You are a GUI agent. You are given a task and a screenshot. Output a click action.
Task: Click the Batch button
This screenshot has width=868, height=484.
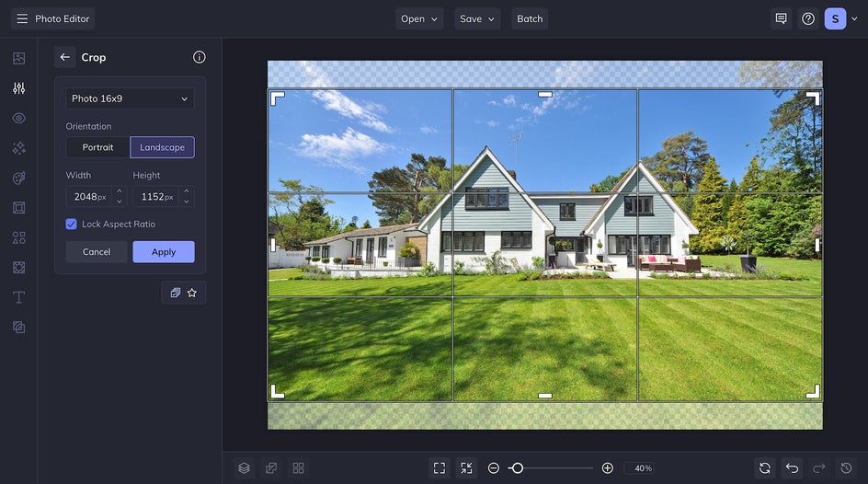pos(530,18)
